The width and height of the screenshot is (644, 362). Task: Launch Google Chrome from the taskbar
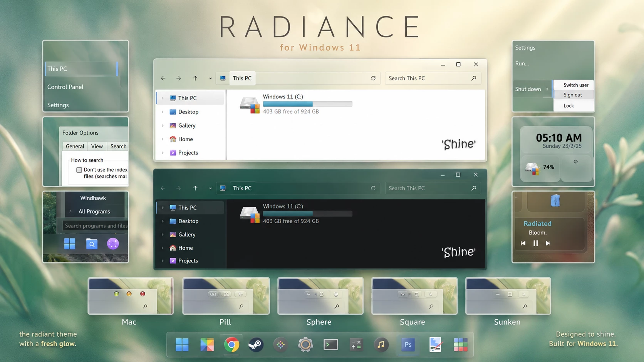point(231,345)
